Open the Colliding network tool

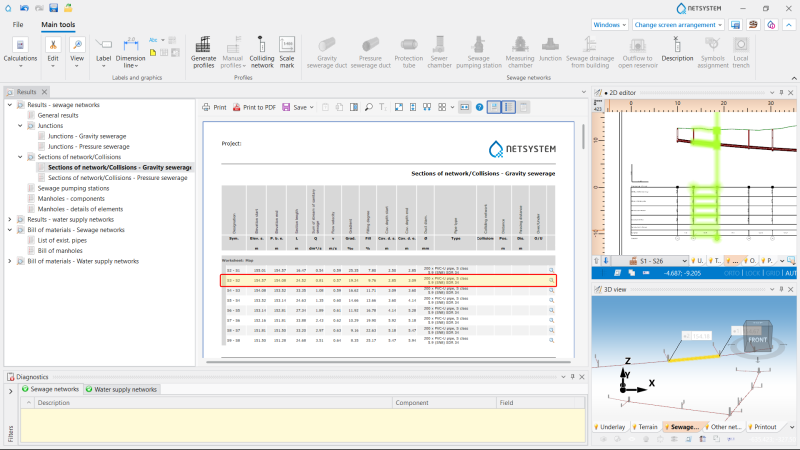[262, 52]
